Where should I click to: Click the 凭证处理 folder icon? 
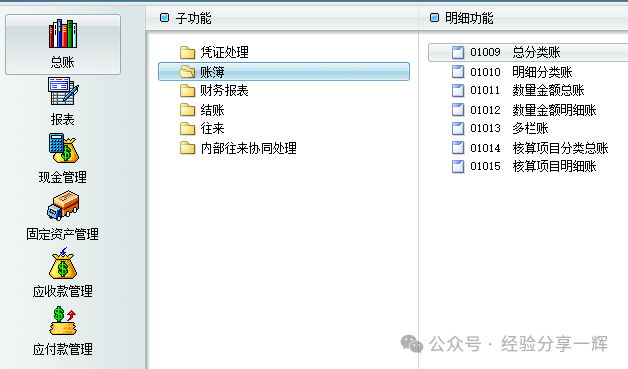(187, 52)
